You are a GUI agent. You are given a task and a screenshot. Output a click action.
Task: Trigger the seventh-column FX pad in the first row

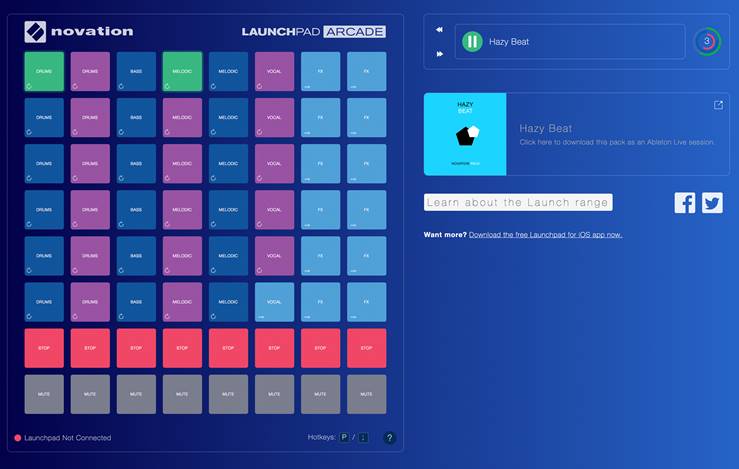[x=320, y=71]
